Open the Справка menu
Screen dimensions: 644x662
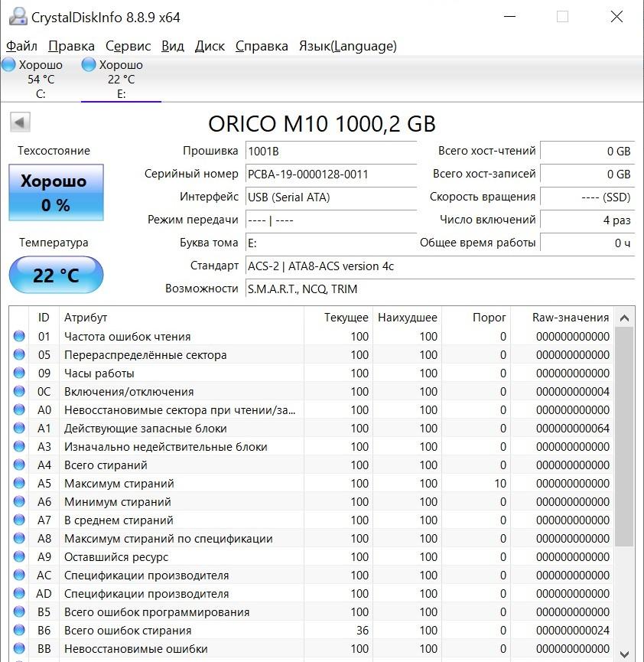(x=262, y=46)
